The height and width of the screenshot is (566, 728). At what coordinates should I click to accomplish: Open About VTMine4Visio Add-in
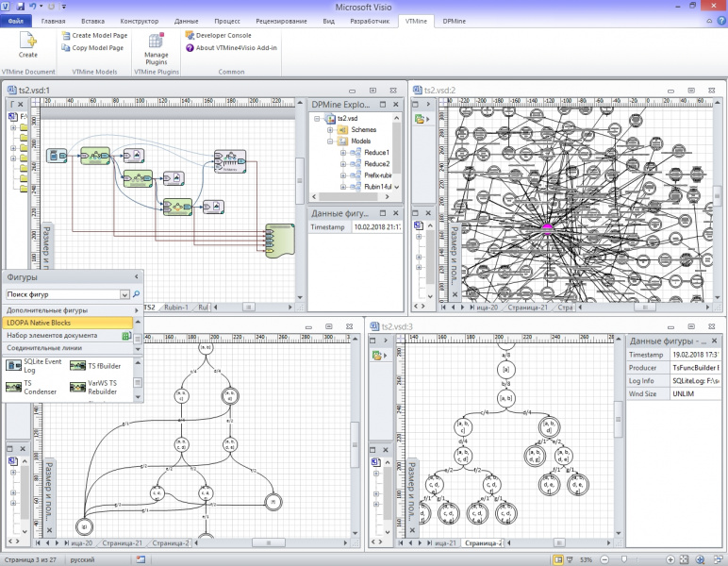point(231,48)
